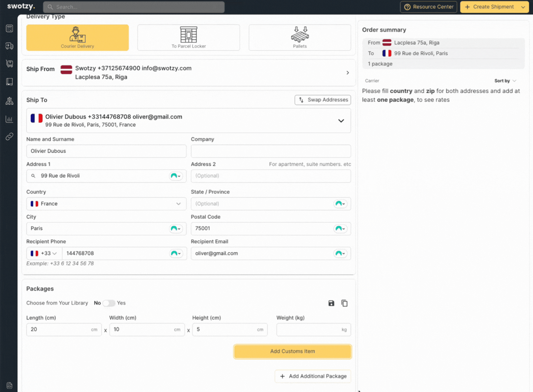Click the Add Customs Item button

point(292,351)
